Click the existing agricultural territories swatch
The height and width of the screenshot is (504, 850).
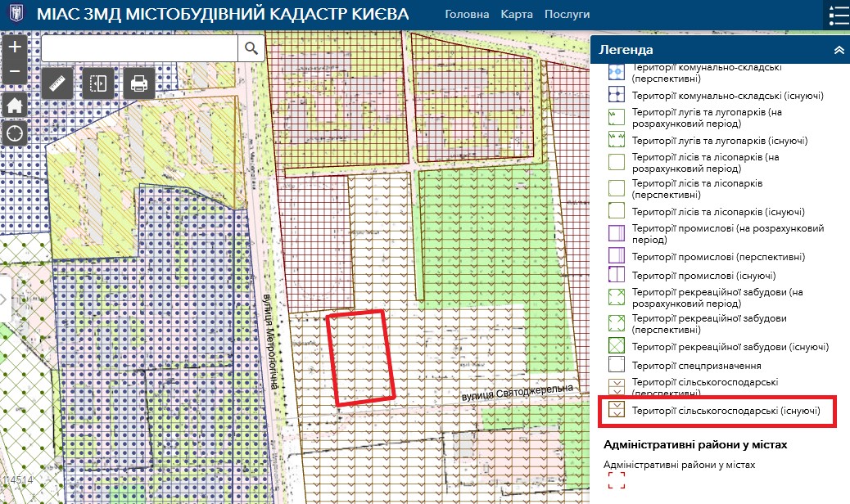(x=617, y=409)
